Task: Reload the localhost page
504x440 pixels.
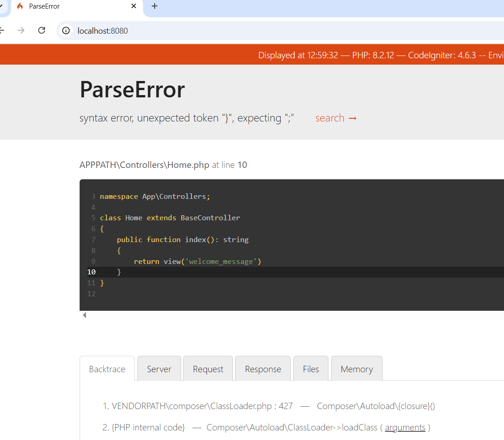Action: pos(41,30)
